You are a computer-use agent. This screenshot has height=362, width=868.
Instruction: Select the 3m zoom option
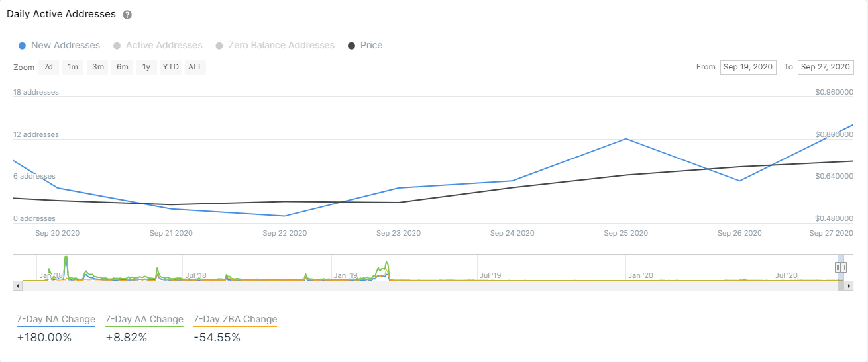point(98,67)
